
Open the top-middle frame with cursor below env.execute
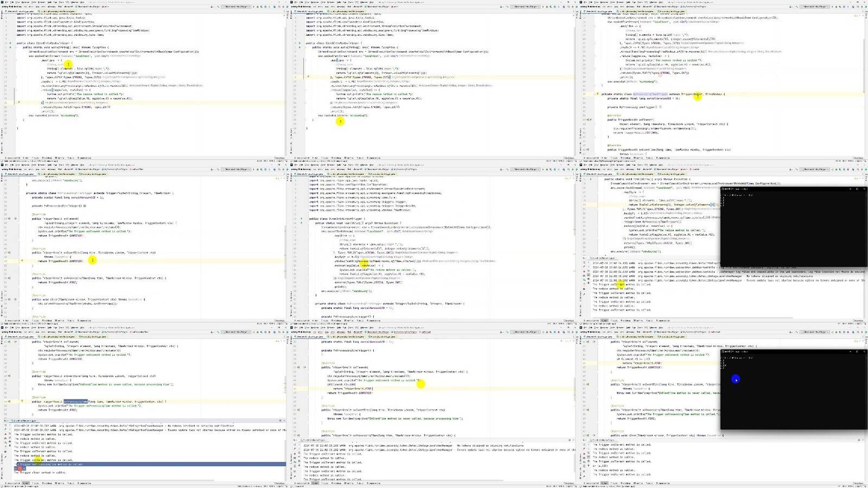coord(434,81)
